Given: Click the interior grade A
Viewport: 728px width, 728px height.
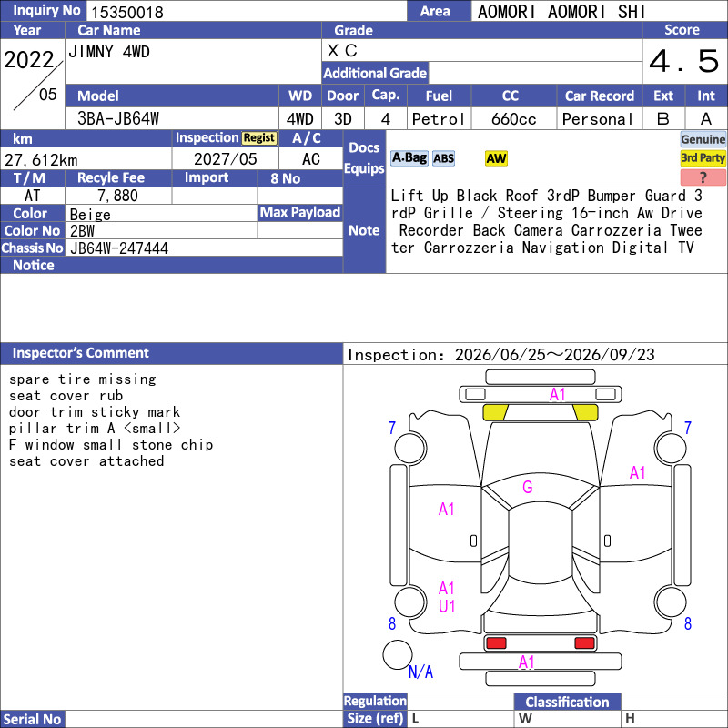Looking at the screenshot, I should click(706, 119).
